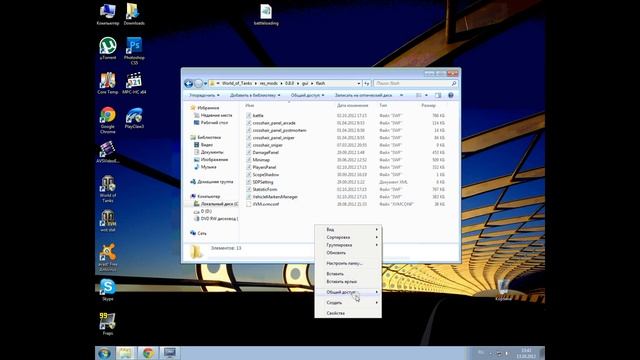The height and width of the screenshot is (360, 640).
Task: Click the Explorer Back navigation arrow
Action: coord(189,83)
